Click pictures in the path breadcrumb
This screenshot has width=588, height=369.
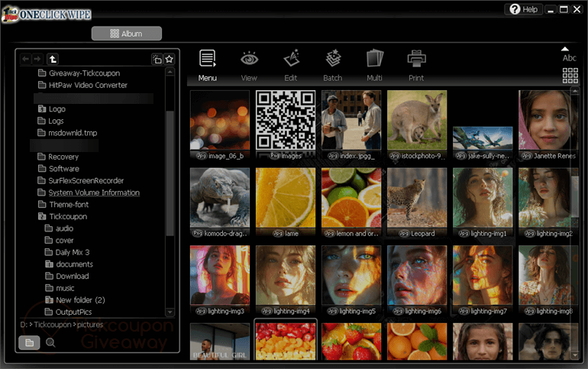(x=90, y=325)
